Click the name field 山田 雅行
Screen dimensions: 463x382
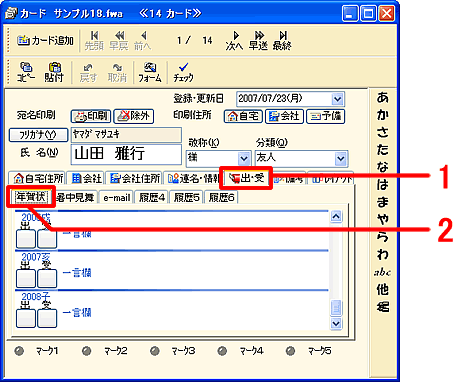pyautogui.click(x=126, y=154)
